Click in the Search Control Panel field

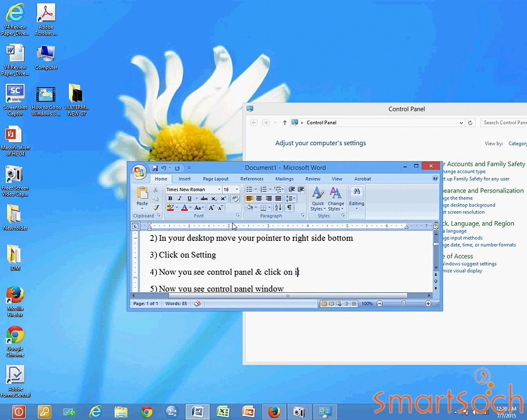504,123
